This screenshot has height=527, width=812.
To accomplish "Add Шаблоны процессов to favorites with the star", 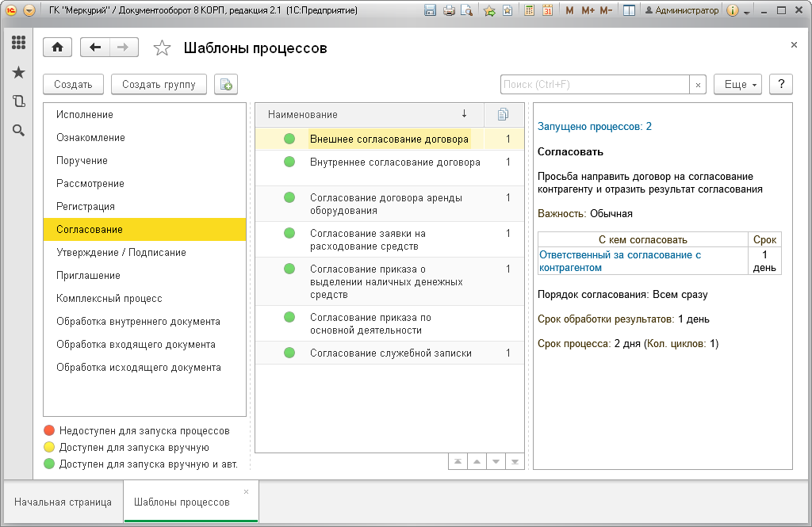I will (162, 48).
